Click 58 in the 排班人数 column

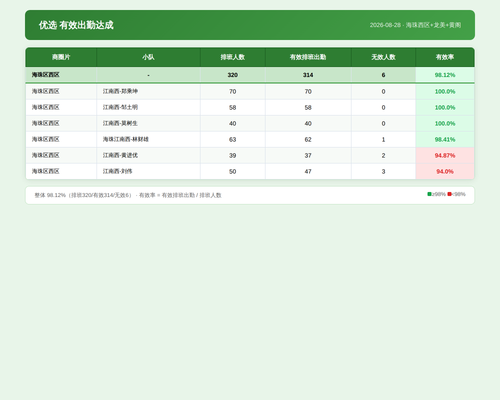tap(233, 107)
